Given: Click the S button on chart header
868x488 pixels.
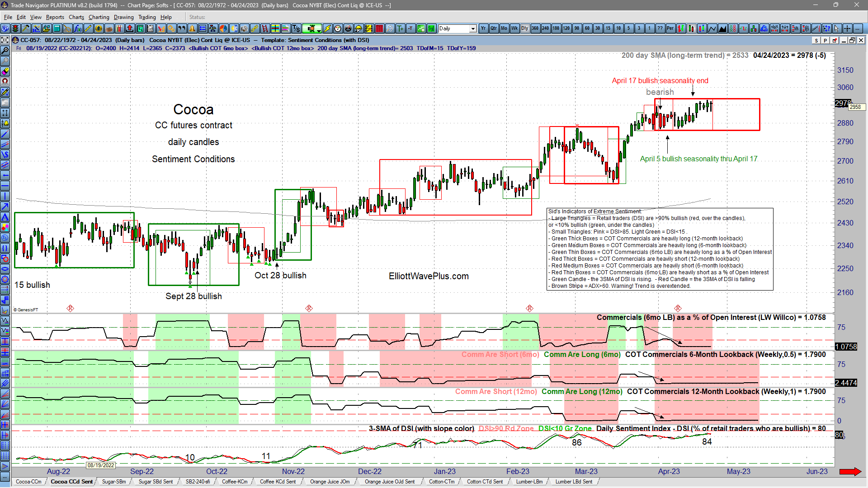Looking at the screenshot, I should [816, 40].
